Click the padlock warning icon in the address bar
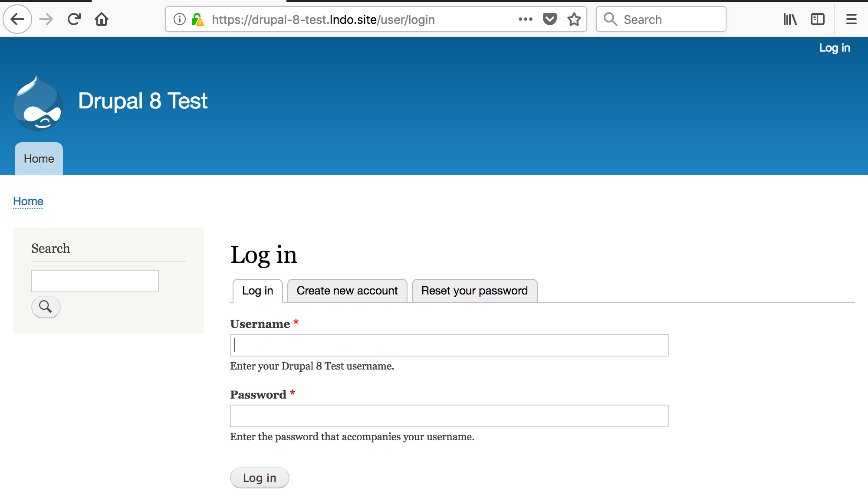The height and width of the screenshot is (504, 868). click(x=198, y=20)
